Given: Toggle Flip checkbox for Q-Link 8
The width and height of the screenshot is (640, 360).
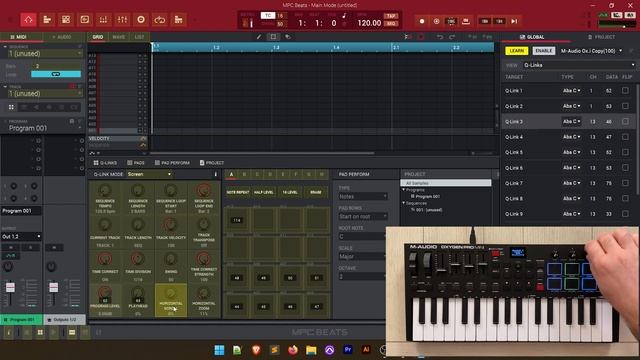Looking at the screenshot, I should pos(625,198).
